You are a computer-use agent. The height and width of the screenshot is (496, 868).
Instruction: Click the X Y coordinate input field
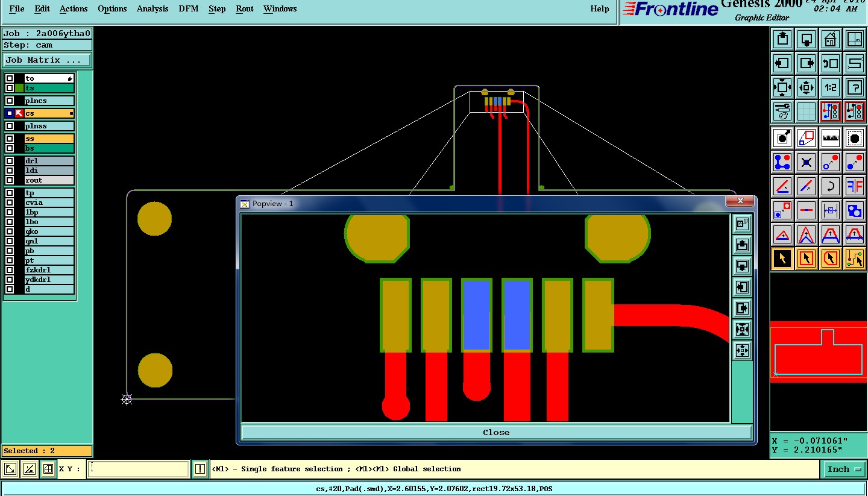click(138, 469)
